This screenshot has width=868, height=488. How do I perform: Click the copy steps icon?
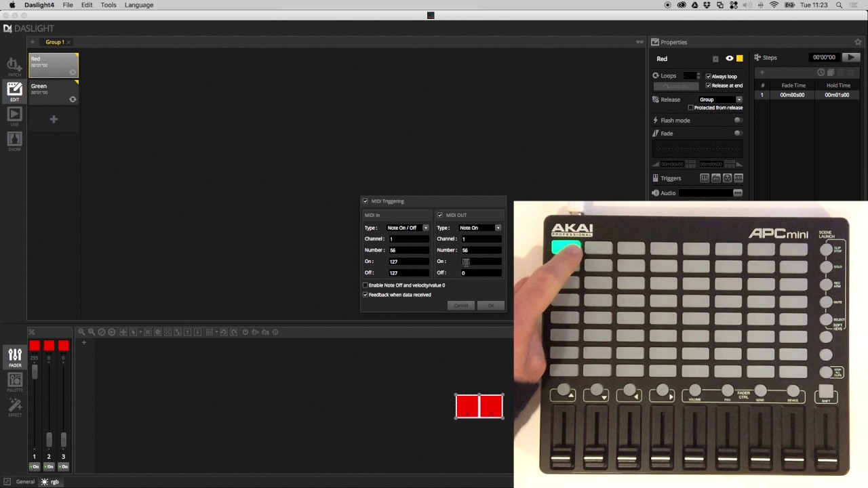(x=831, y=73)
